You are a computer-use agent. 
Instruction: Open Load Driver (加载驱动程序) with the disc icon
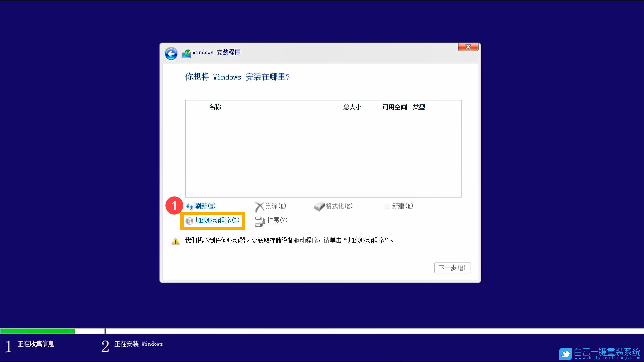[189, 221]
